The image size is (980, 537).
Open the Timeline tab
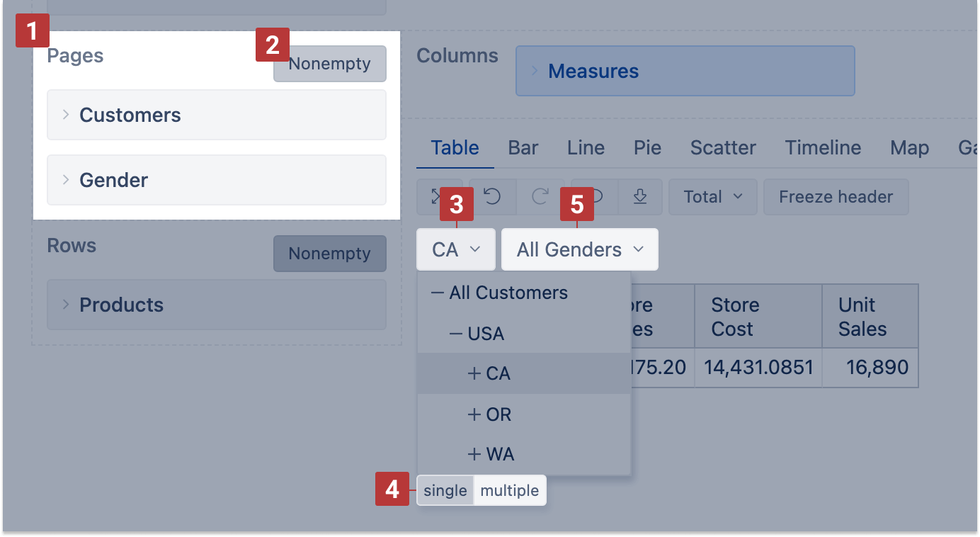click(823, 147)
